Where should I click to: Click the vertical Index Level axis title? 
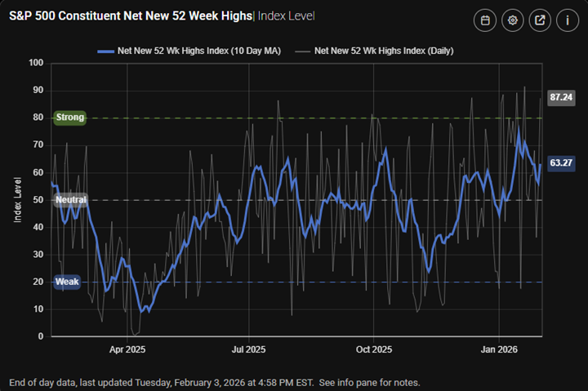(x=17, y=200)
